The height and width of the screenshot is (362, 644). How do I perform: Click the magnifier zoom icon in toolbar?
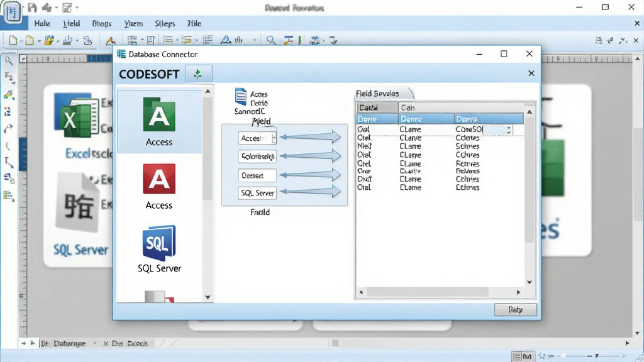[271, 40]
